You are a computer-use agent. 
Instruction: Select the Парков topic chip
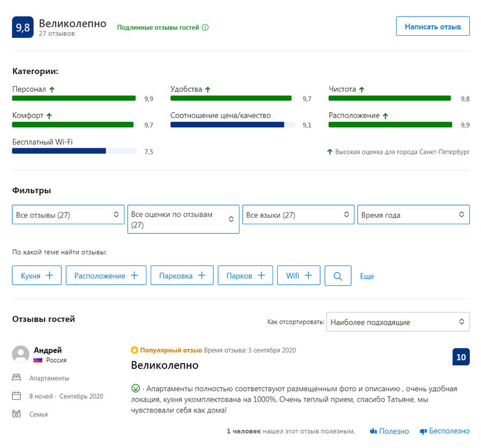(245, 276)
